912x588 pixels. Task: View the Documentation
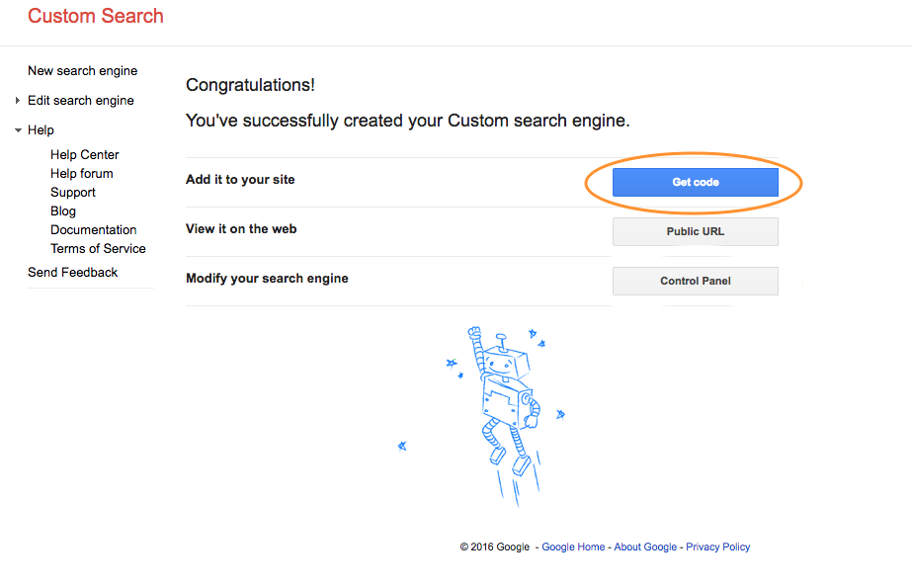pos(93,229)
